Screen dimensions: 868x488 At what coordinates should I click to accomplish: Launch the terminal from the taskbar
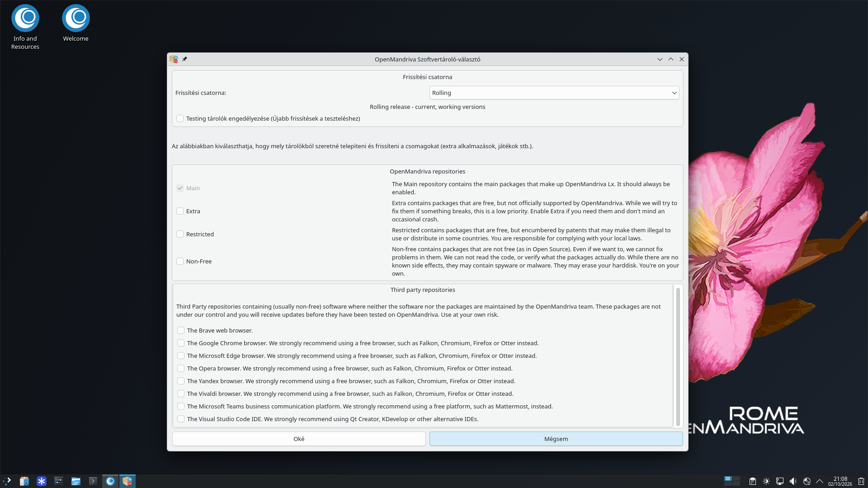coord(93,481)
